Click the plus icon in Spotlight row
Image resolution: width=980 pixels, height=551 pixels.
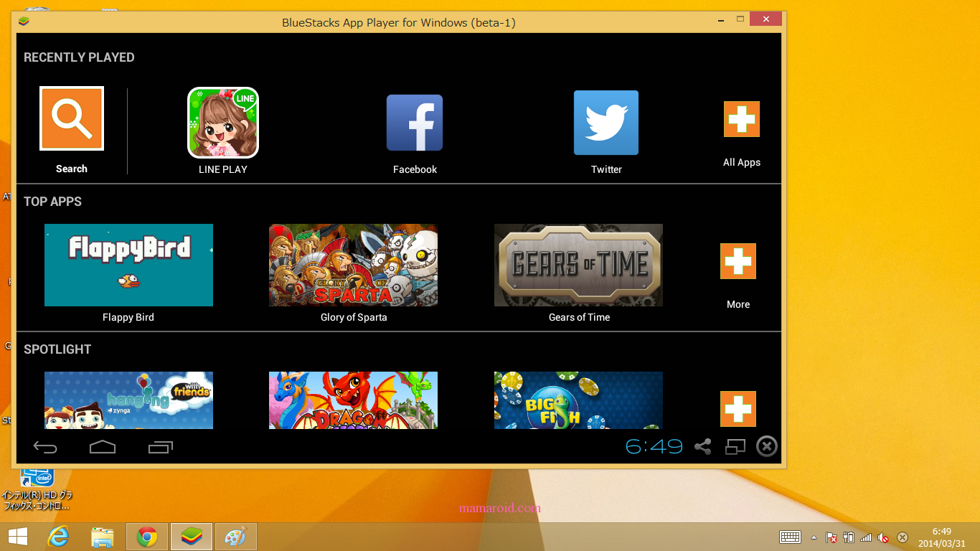[x=738, y=409]
